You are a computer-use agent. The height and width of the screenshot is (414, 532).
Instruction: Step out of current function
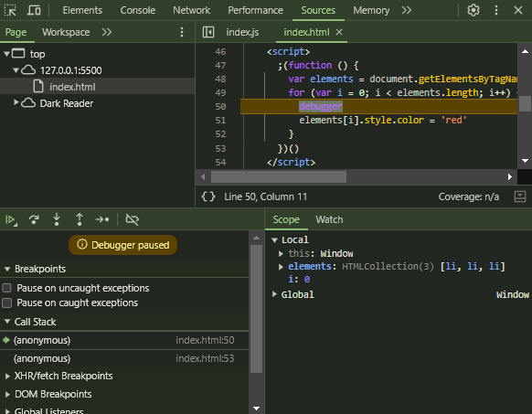click(80, 219)
